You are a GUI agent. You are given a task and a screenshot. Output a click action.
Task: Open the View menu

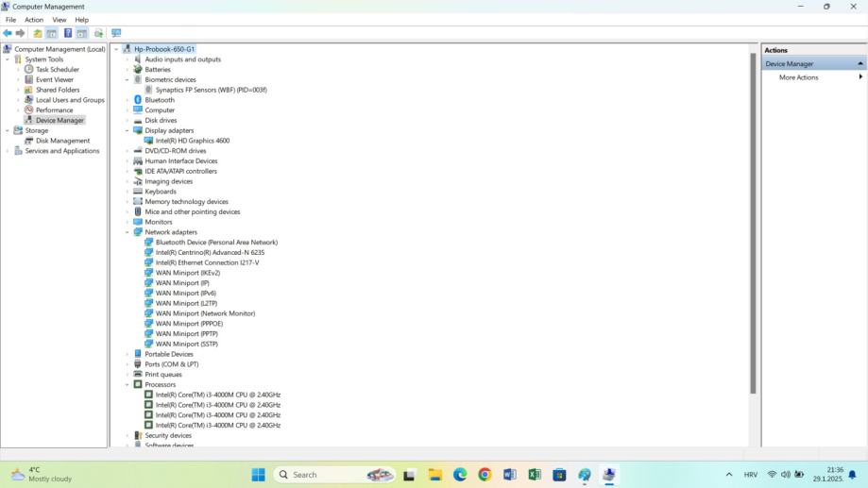click(x=60, y=20)
